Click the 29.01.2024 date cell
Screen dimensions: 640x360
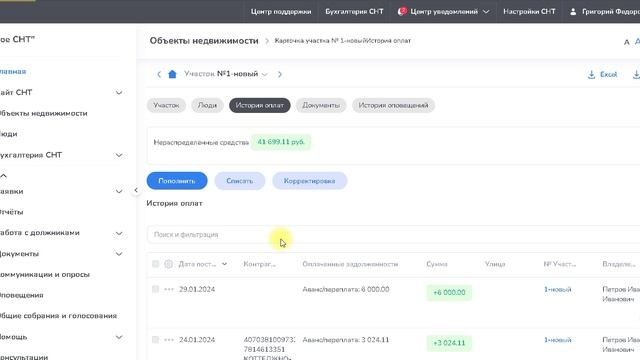[197, 289]
